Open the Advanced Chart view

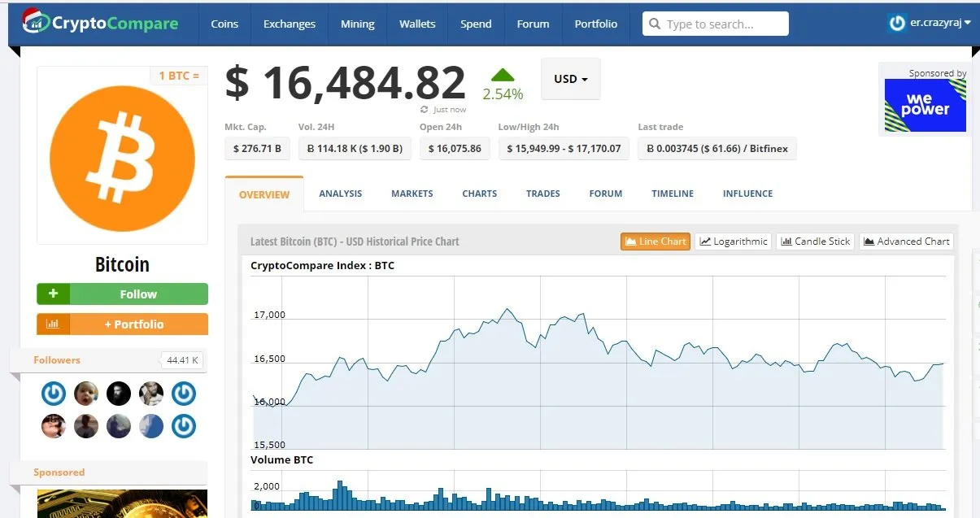(x=907, y=242)
